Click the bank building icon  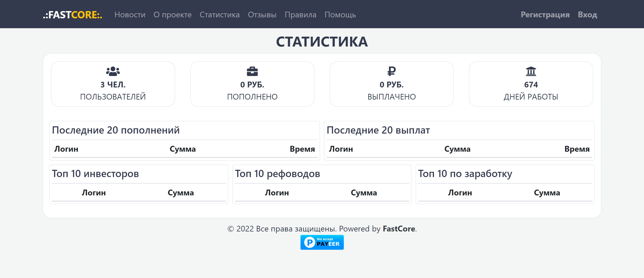tap(531, 71)
